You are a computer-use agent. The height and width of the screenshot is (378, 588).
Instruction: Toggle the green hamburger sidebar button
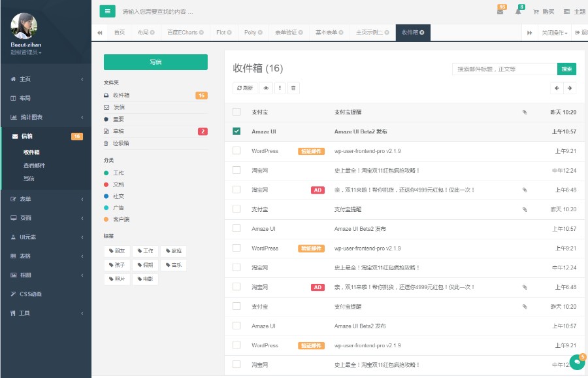coord(107,11)
